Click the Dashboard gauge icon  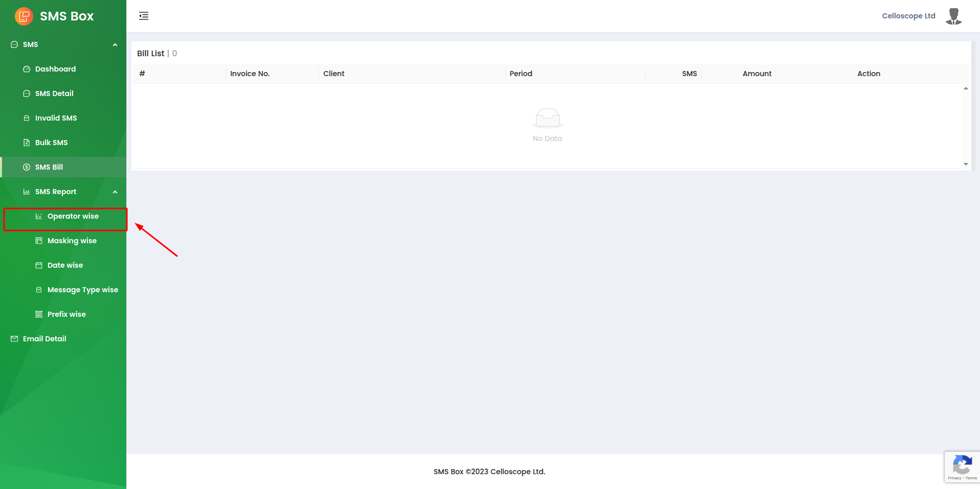pos(27,69)
